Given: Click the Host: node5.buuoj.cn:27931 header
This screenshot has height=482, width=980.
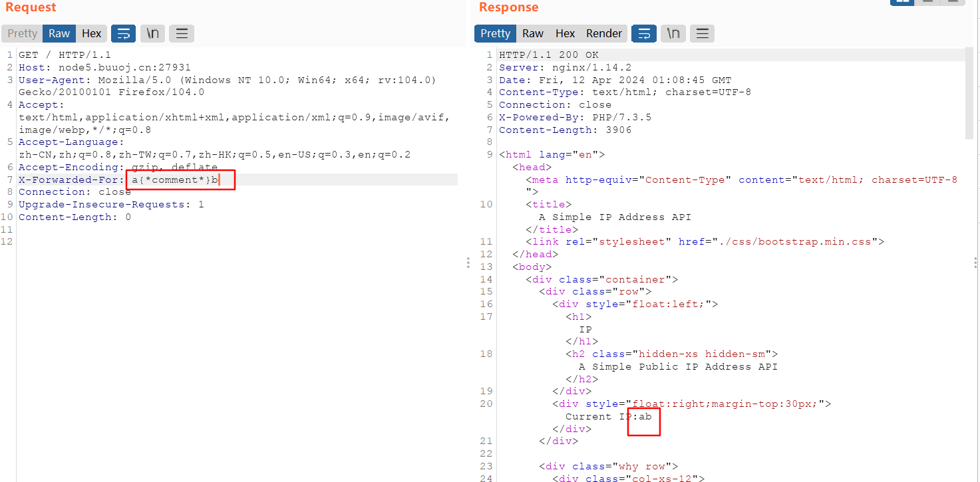Looking at the screenshot, I should point(104,68).
